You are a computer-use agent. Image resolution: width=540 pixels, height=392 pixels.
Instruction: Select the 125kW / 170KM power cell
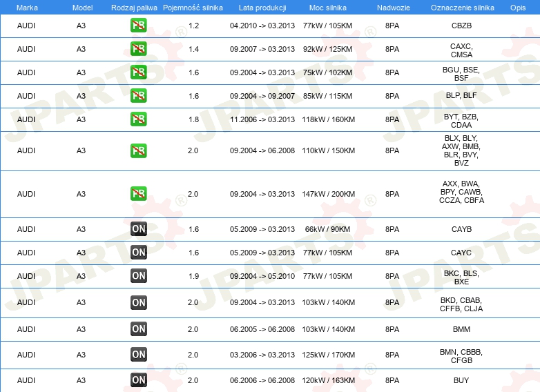coord(329,355)
